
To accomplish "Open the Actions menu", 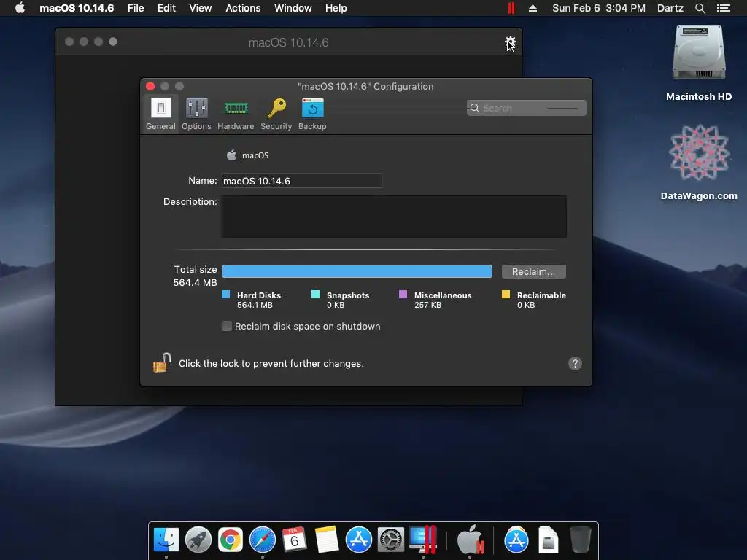I will 243,8.
